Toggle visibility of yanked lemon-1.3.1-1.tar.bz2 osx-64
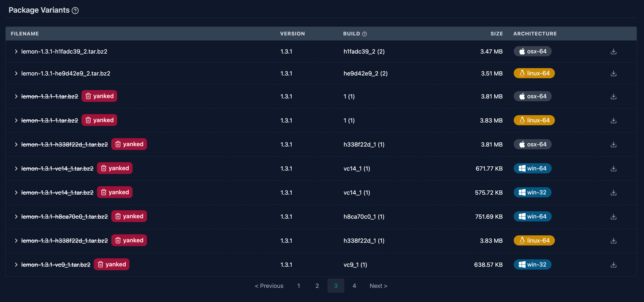 (16, 96)
